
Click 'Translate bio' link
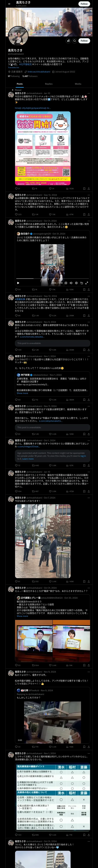pyautogui.click(x=14, y=67)
